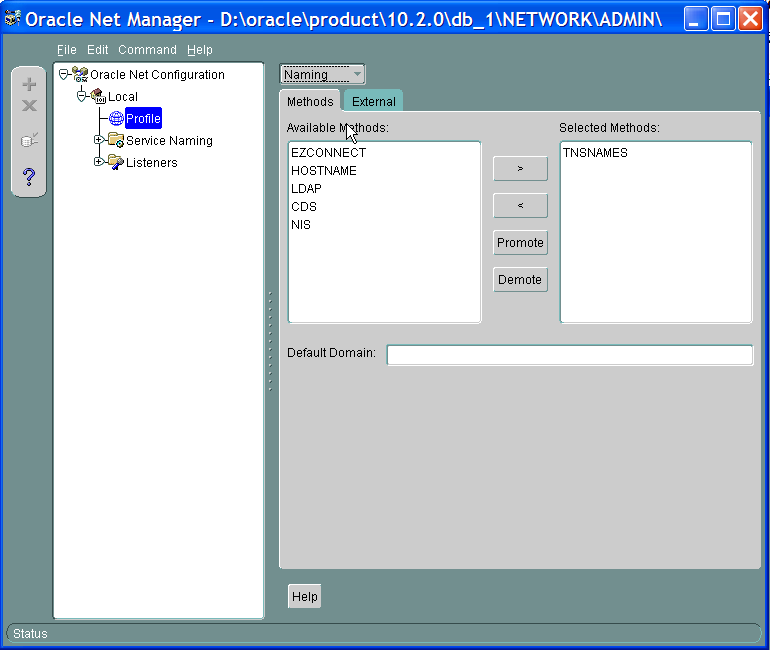Click the Service Naming folder icon
The height and width of the screenshot is (650, 770).
tap(116, 140)
